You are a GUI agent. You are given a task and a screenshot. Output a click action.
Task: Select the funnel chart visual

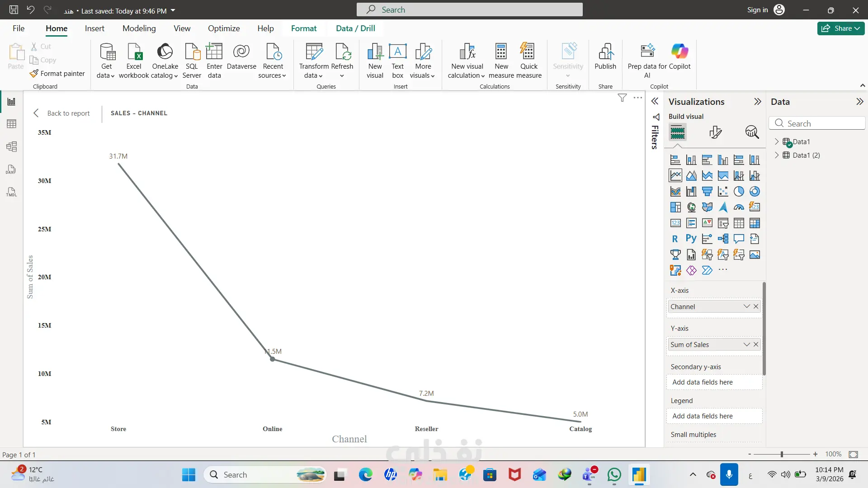point(707,192)
